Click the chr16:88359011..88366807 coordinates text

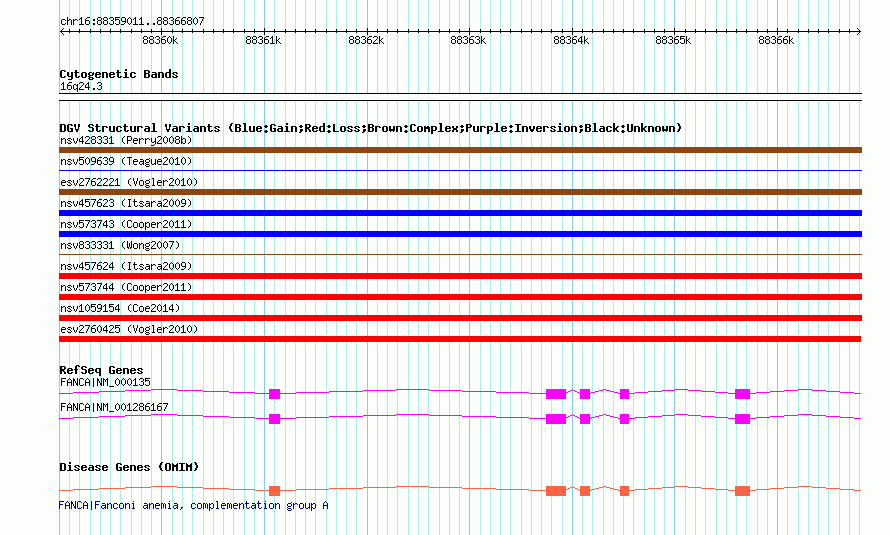coord(132,21)
